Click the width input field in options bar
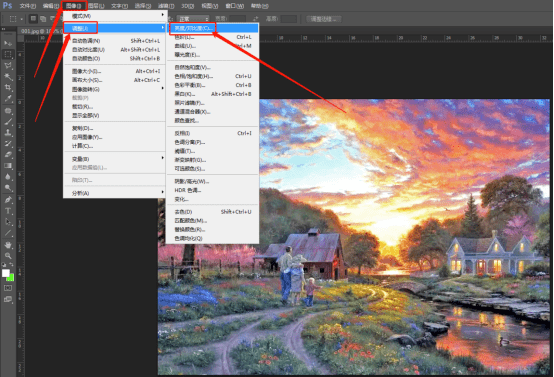The image size is (554, 377). [x=237, y=19]
